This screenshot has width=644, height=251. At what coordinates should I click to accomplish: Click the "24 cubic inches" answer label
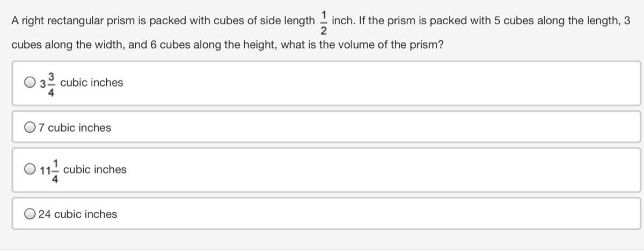(77, 214)
